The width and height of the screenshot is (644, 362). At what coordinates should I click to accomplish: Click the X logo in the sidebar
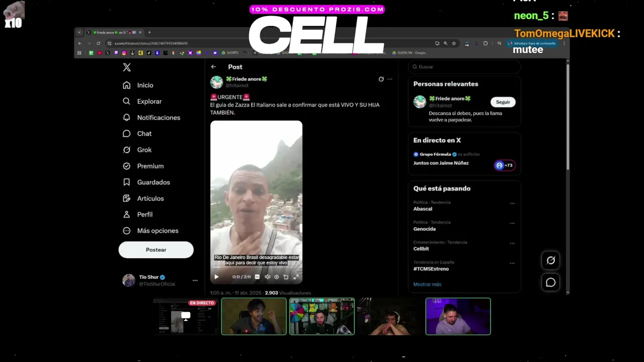click(127, 67)
